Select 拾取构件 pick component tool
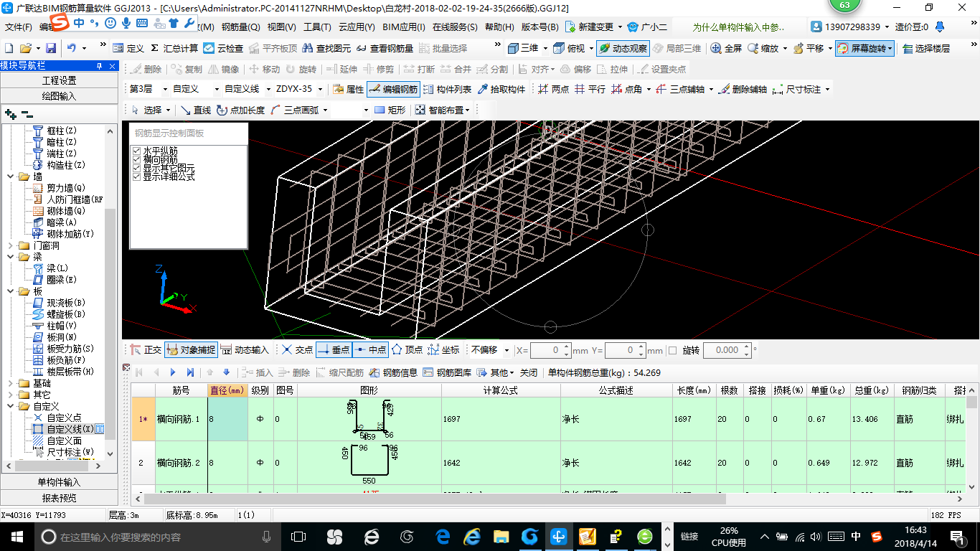The image size is (980, 551). point(501,90)
